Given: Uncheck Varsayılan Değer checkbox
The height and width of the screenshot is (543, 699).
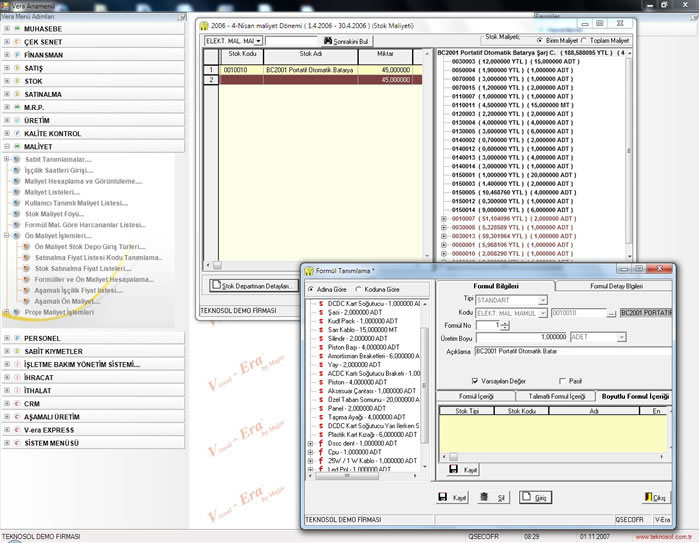Looking at the screenshot, I should (x=475, y=381).
